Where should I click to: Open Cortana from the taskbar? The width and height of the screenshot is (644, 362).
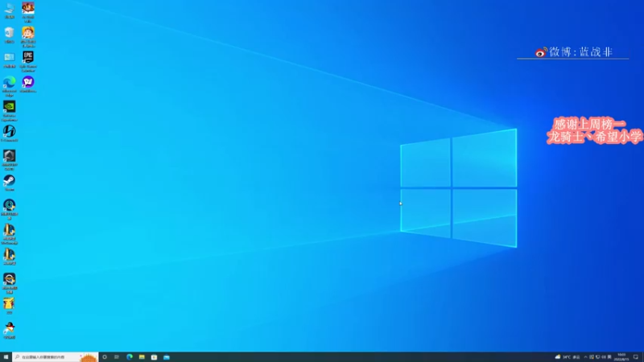(105, 357)
